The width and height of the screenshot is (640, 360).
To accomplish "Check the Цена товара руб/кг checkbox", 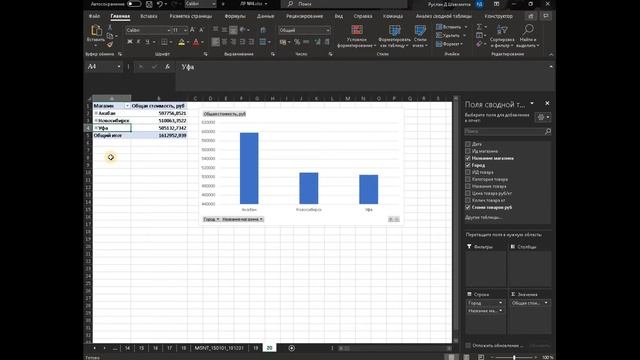I will pyautogui.click(x=468, y=193).
